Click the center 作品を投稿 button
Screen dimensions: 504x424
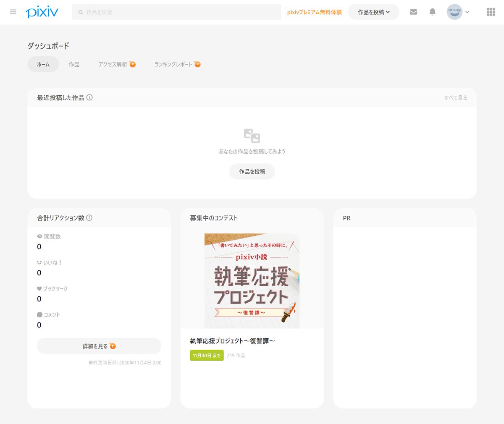(252, 171)
